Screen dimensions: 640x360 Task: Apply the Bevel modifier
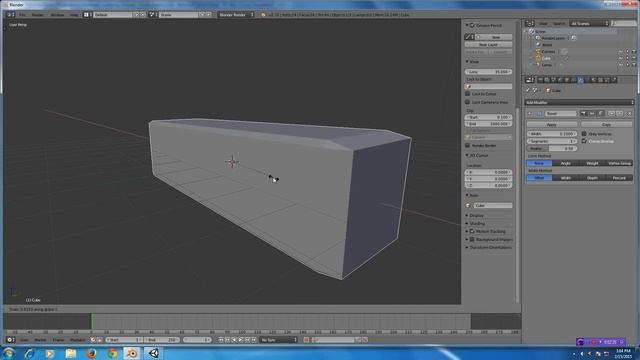[551, 124]
